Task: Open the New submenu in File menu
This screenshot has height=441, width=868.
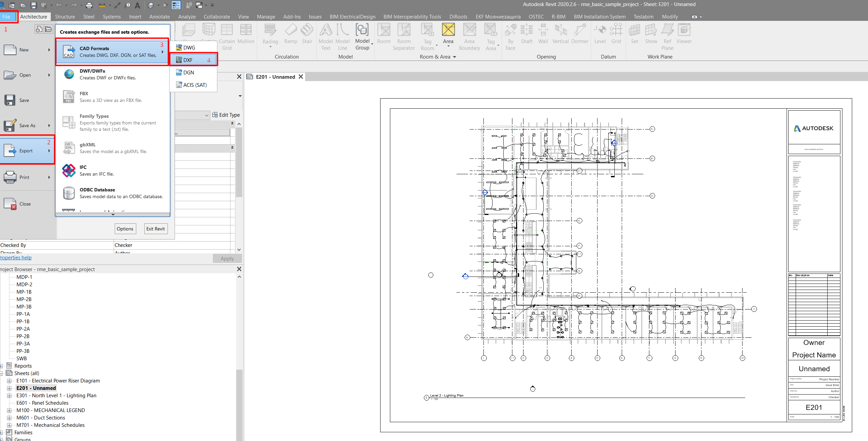Action: (x=27, y=50)
